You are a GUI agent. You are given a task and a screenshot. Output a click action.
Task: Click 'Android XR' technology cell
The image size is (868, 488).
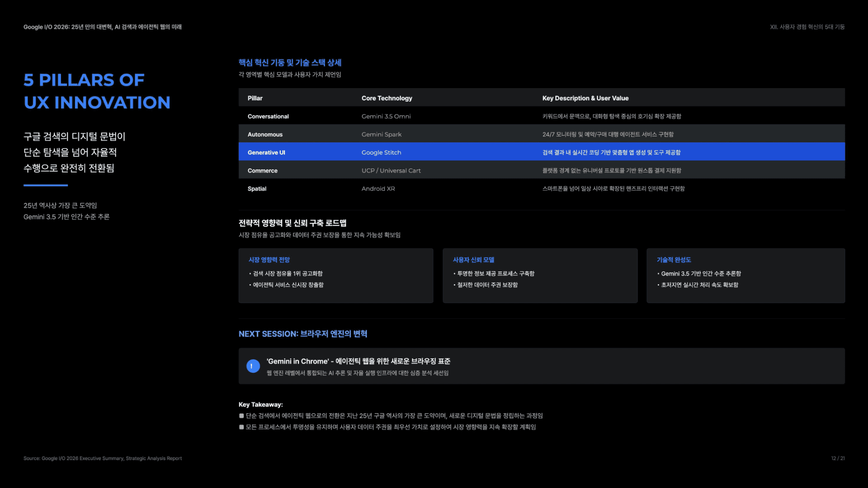pyautogui.click(x=378, y=188)
